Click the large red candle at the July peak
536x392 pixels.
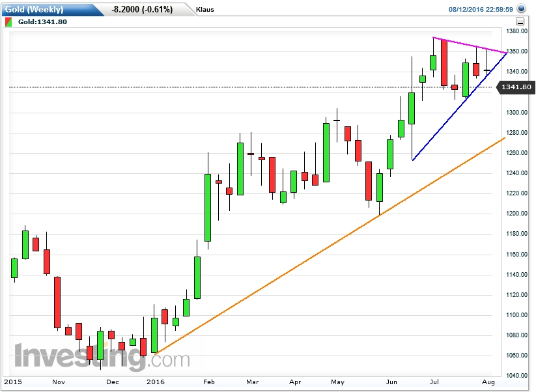tap(444, 62)
